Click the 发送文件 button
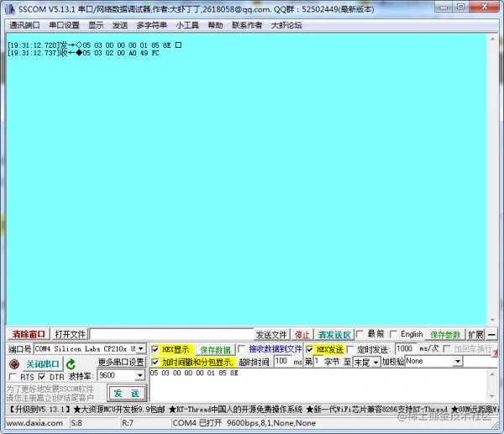Screen dimensions: 504x434 [271, 335]
